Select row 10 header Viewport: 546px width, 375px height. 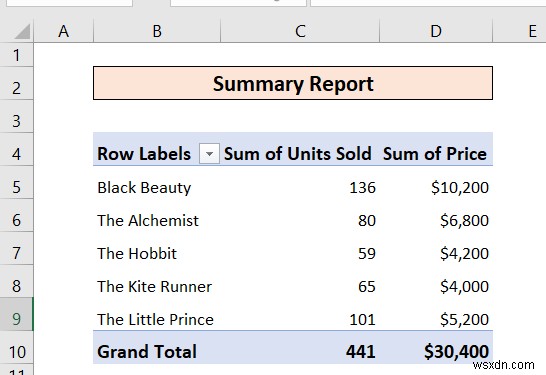pos(16,347)
